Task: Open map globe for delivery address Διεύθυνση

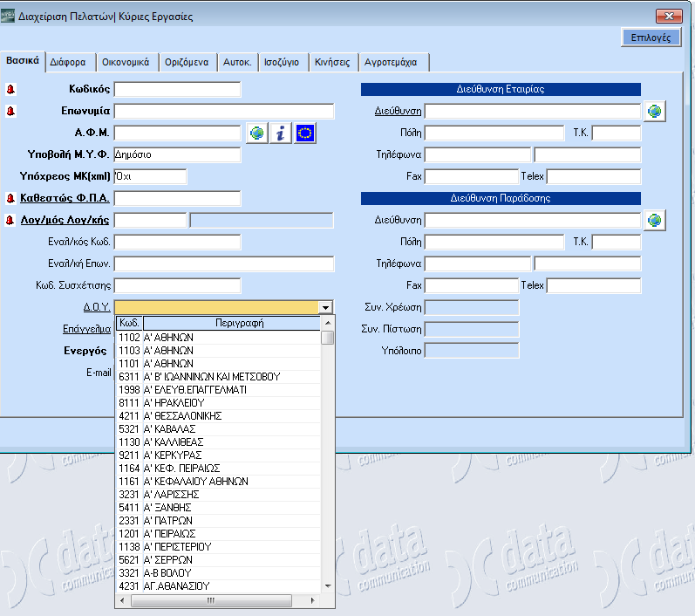Action: coord(655,220)
